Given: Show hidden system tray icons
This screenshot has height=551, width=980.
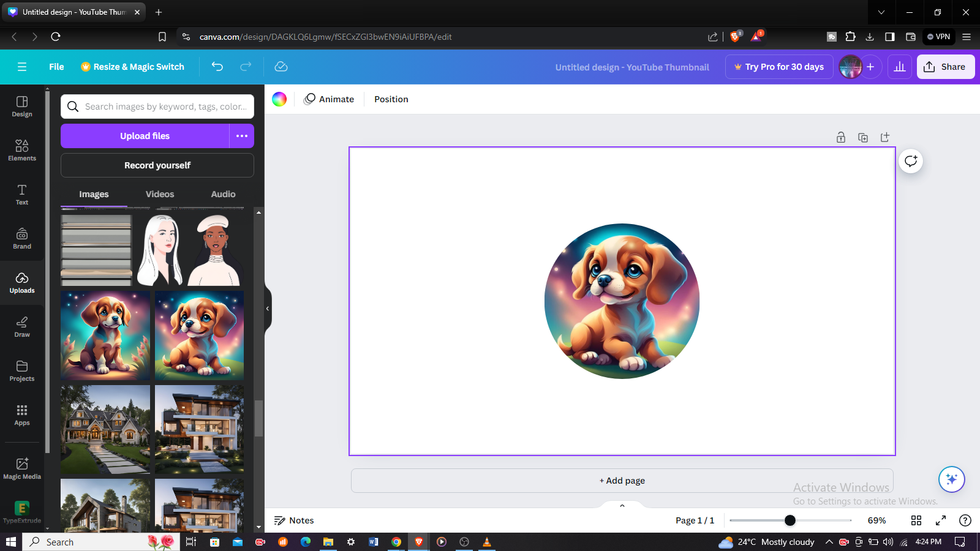Looking at the screenshot, I should [829, 542].
